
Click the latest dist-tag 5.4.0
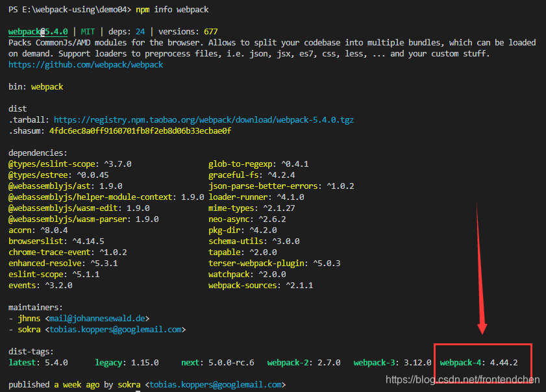point(38,363)
